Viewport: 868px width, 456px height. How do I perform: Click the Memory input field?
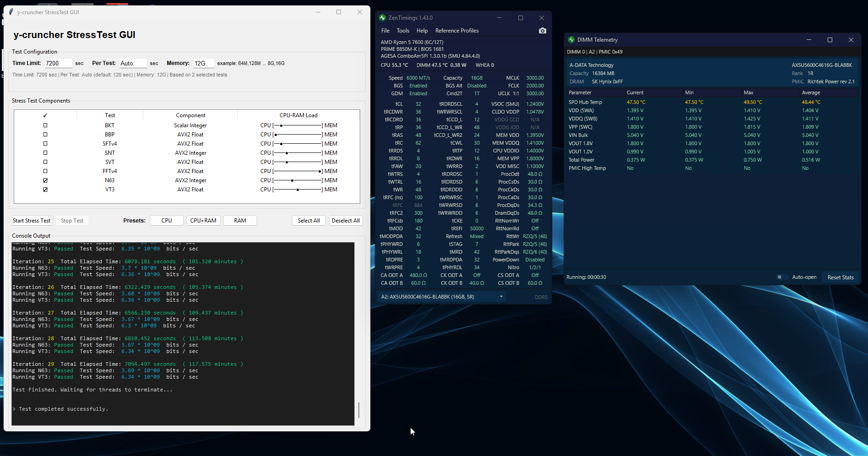203,63
